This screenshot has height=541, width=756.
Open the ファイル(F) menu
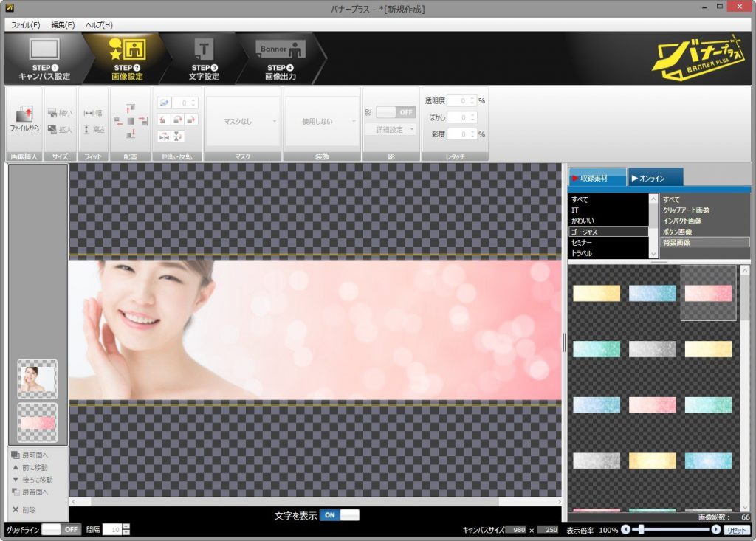[26, 24]
